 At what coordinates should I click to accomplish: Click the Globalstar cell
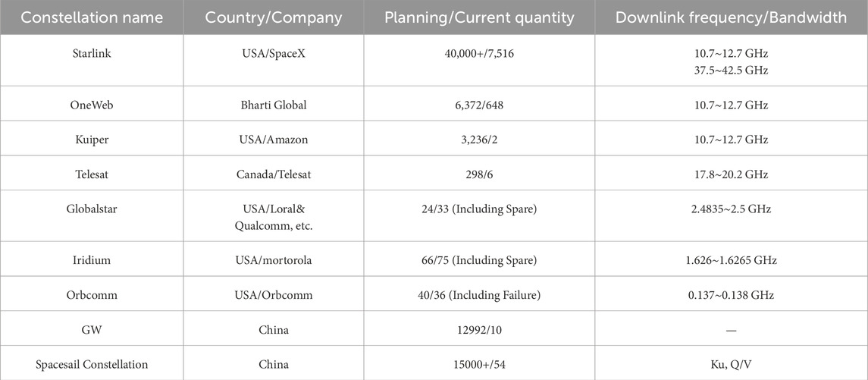coord(92,209)
